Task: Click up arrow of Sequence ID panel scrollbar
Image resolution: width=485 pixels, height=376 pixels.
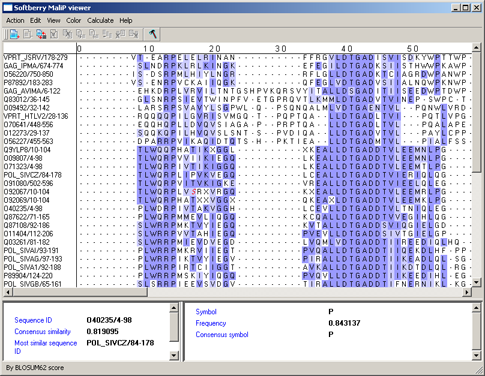Action: pyautogui.click(x=174, y=307)
